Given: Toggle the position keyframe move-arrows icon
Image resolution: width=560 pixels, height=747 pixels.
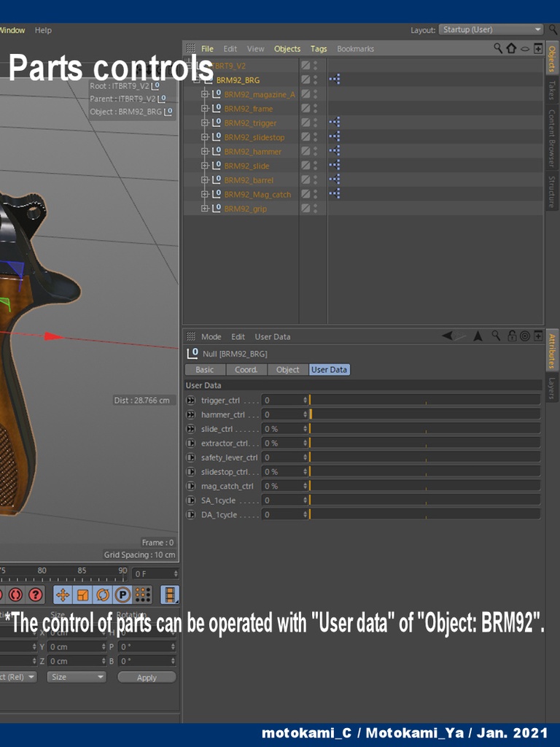Looking at the screenshot, I should click(63, 595).
